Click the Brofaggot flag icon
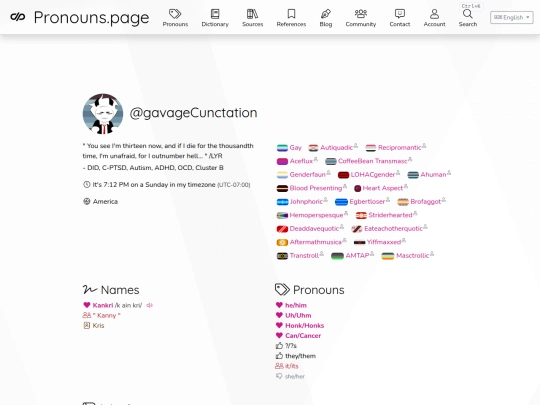540x405 pixels. [x=403, y=202]
